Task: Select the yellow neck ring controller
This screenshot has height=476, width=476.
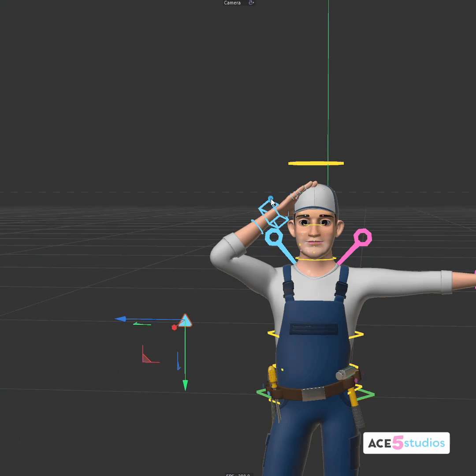Action: click(316, 259)
